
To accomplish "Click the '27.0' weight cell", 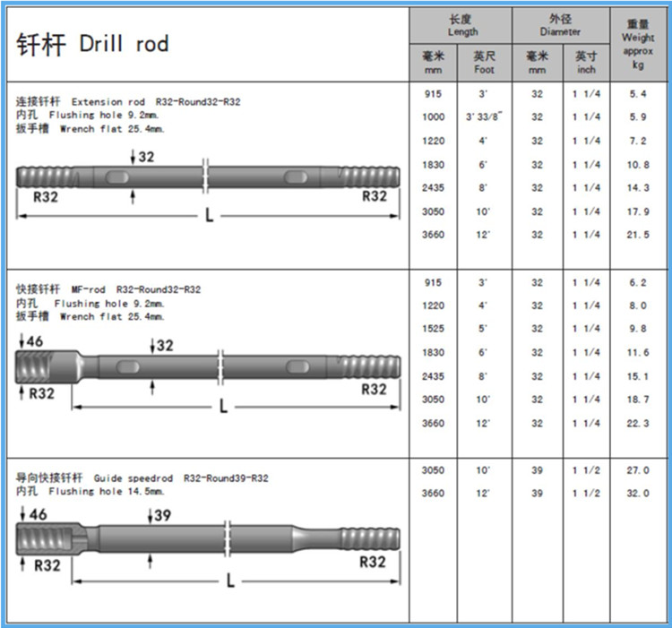I will pos(638,470).
